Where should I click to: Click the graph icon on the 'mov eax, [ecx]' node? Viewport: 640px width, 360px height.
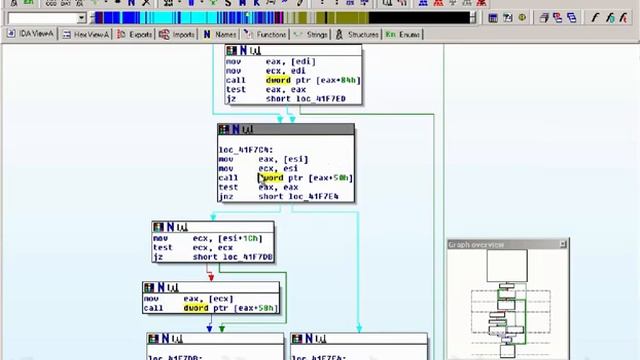point(172,287)
